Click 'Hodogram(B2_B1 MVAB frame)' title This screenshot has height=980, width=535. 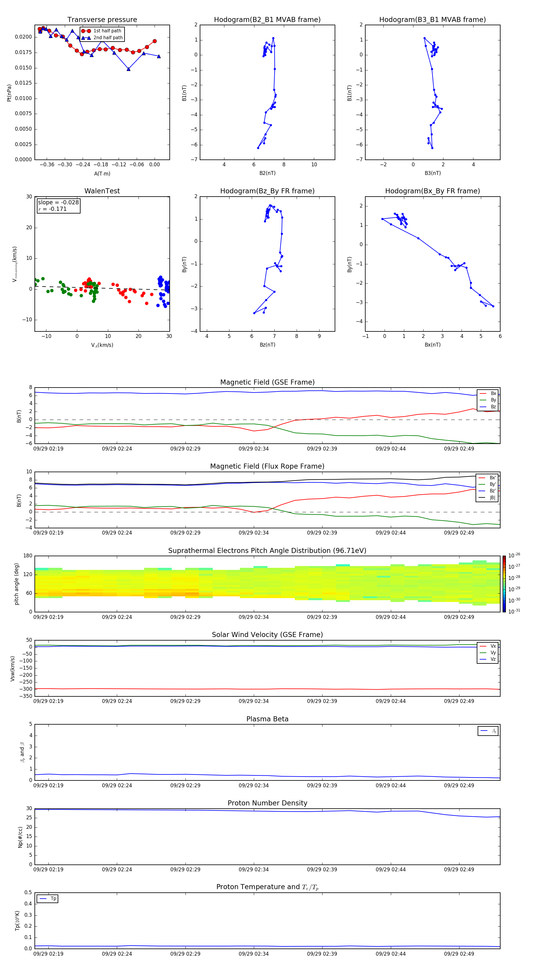pos(267,20)
